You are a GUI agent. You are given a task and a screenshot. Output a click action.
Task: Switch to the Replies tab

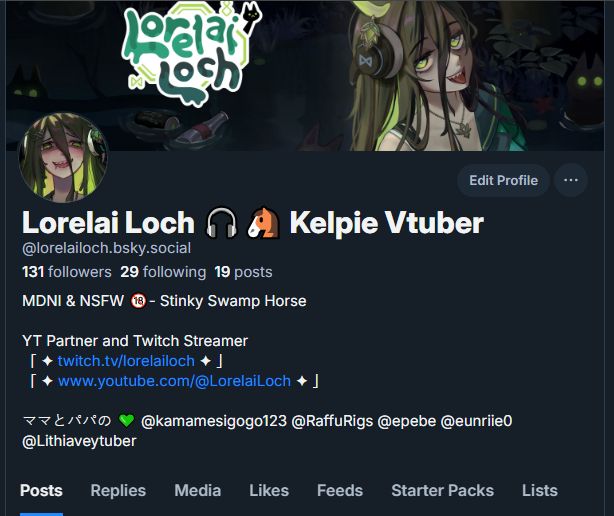118,491
